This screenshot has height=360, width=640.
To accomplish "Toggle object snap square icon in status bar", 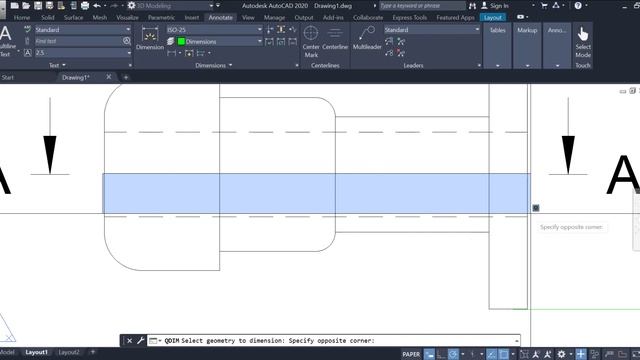I will point(504,354).
